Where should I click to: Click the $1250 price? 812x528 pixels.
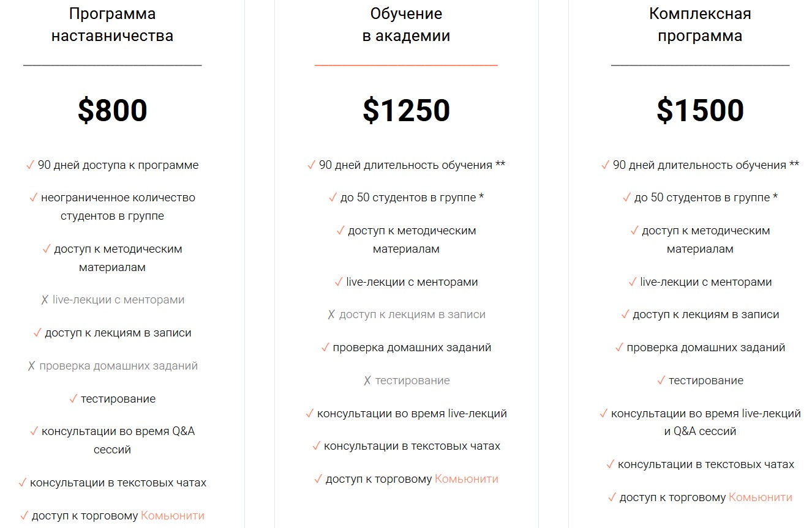click(x=406, y=111)
